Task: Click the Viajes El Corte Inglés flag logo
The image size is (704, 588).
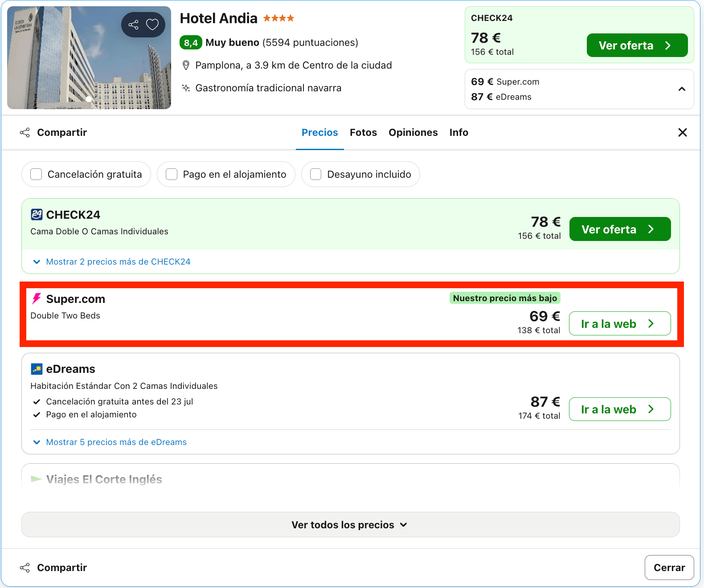Action: [x=36, y=479]
